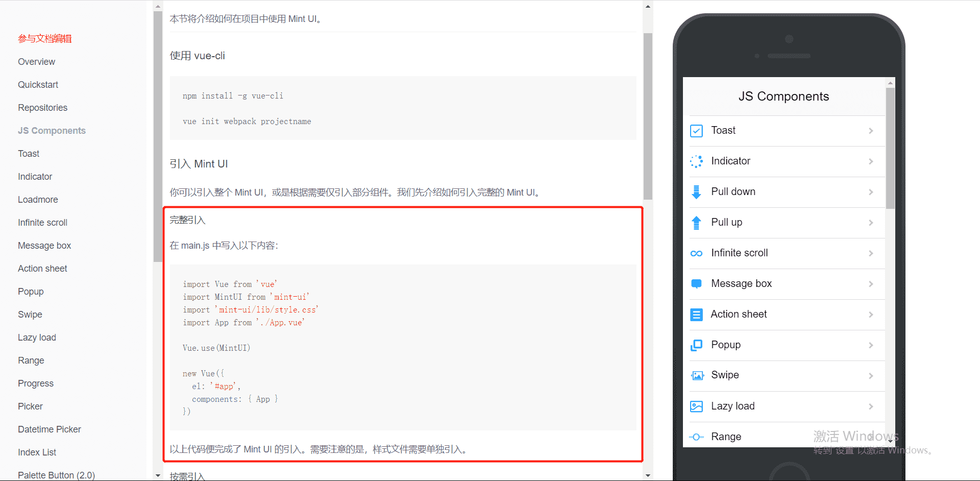
Task: Select Indicator in the left sidebar
Action: 35,177
